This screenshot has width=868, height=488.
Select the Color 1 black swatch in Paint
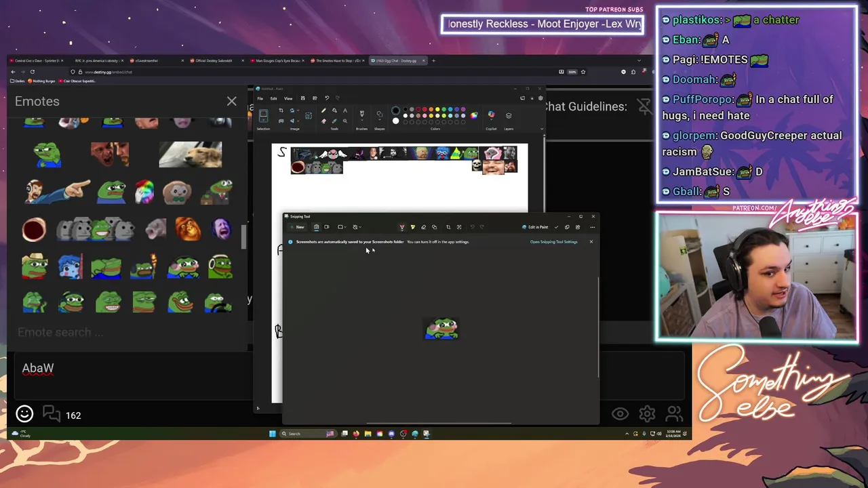tap(396, 110)
